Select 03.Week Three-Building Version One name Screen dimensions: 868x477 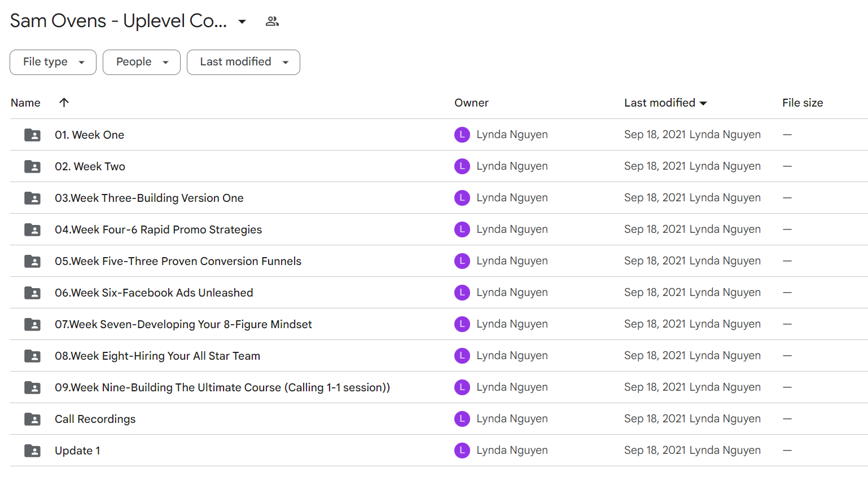click(x=149, y=198)
